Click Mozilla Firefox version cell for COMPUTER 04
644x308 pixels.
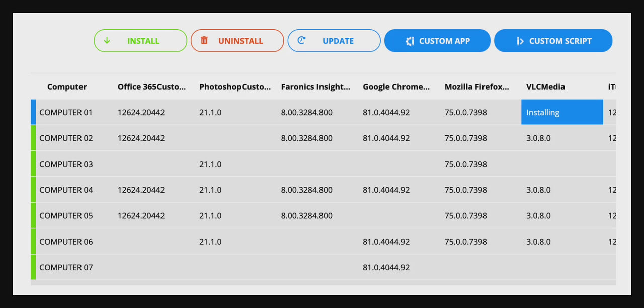pos(465,190)
